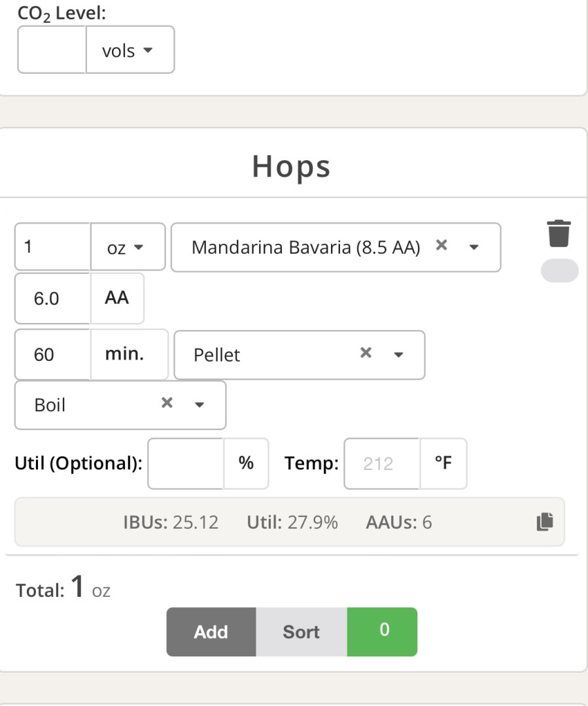Expand the Boil hop use dropdown
The height and width of the screenshot is (706, 588).
click(x=199, y=405)
